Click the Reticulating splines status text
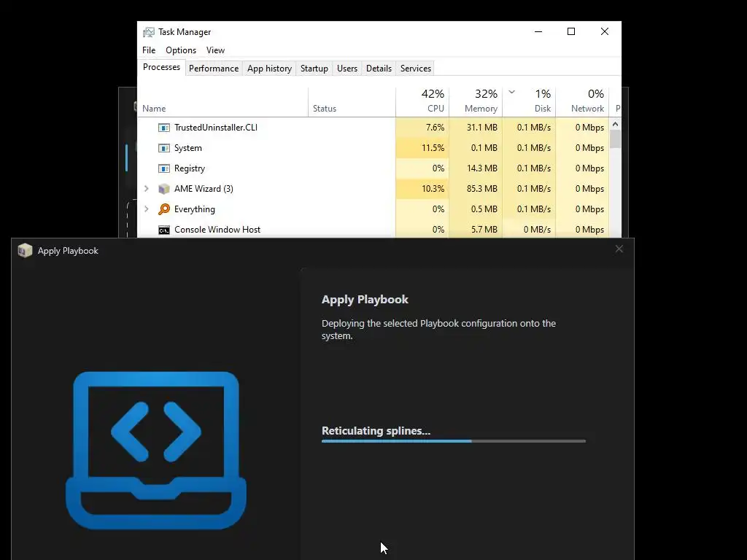This screenshot has height=560, width=747. pos(376,431)
